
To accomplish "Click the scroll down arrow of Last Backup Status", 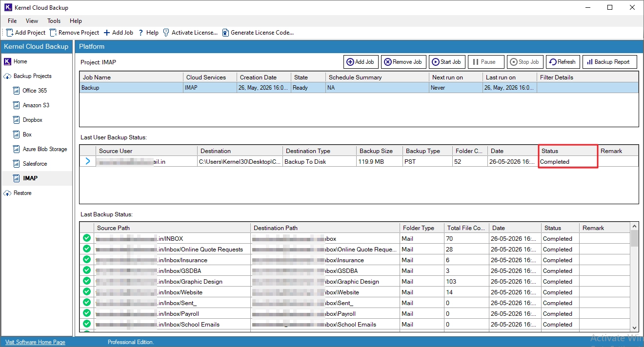I will tap(634, 328).
